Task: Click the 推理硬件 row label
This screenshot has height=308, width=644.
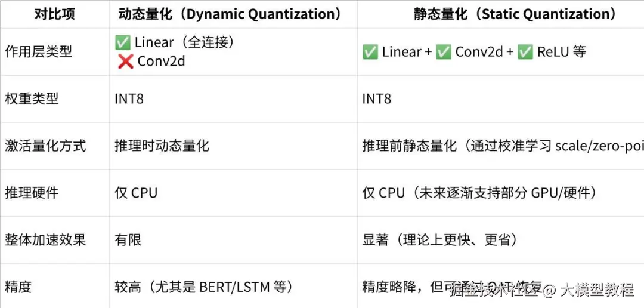Action: [32, 193]
